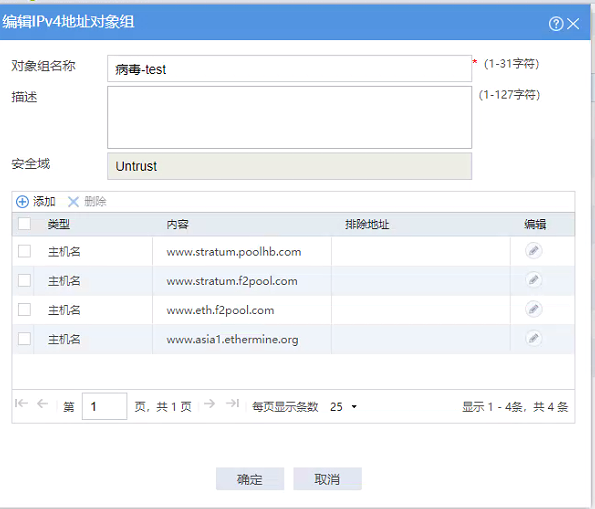This screenshot has width=595, height=509.
Task: Click 主机名 in the eth.f2pool.com row
Action: tap(64, 310)
